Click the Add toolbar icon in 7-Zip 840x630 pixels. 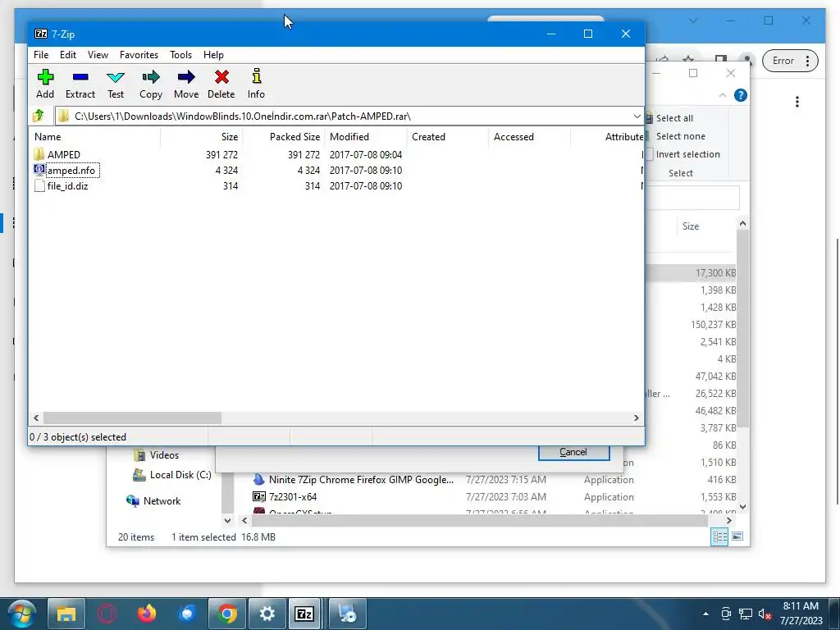tap(45, 84)
